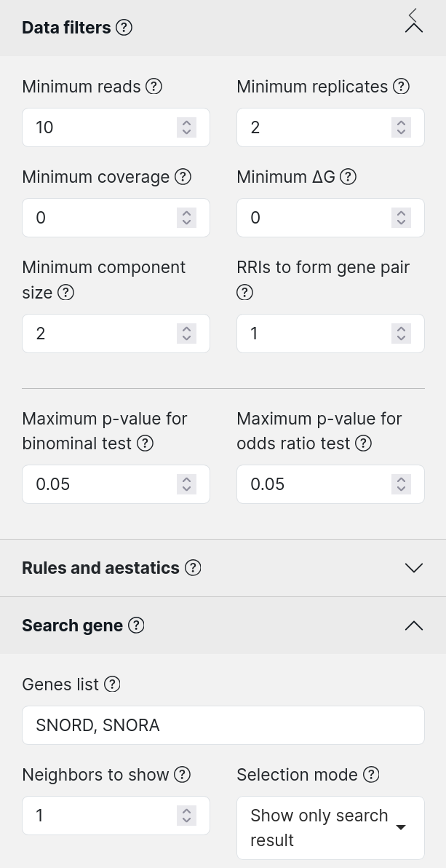This screenshot has height=868, width=446.
Task: Show help for Selection mode
Action: 372,775
